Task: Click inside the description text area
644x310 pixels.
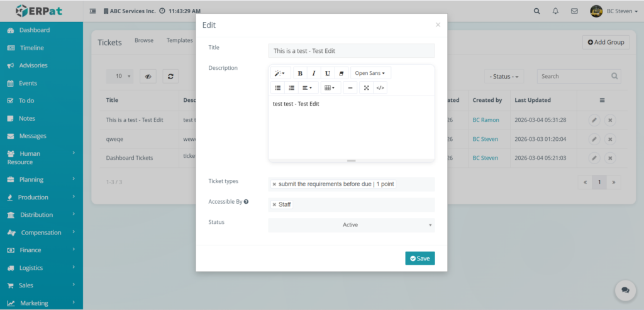Action: coord(351,127)
